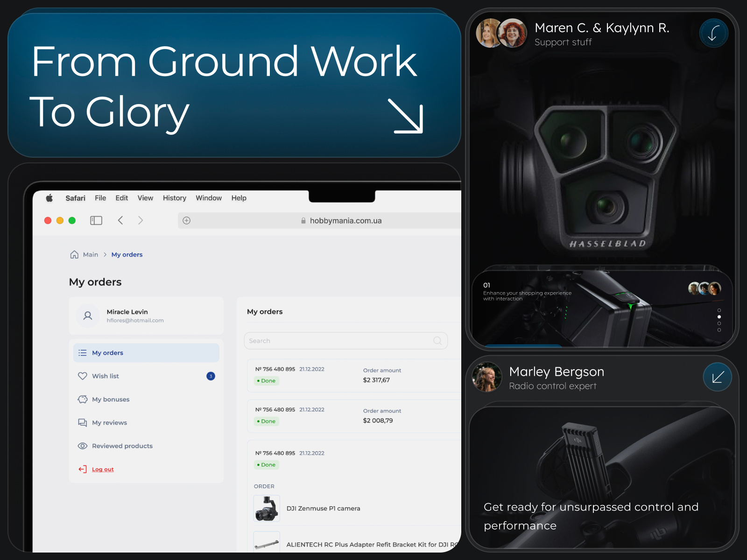The image size is (747, 560).
Task: Open the History menu in Safari
Action: pos(174,198)
